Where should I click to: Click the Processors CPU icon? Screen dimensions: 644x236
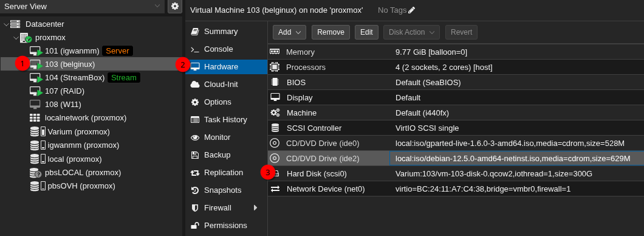[275, 67]
